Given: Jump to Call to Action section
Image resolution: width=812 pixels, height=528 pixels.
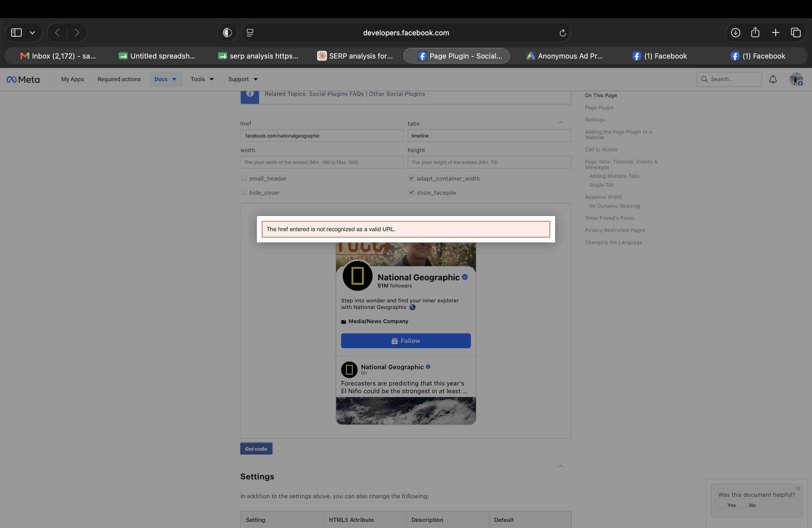Looking at the screenshot, I should click(601, 150).
